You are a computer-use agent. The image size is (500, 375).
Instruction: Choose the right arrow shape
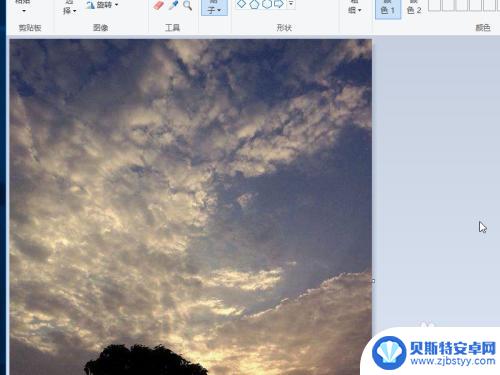coord(279,4)
